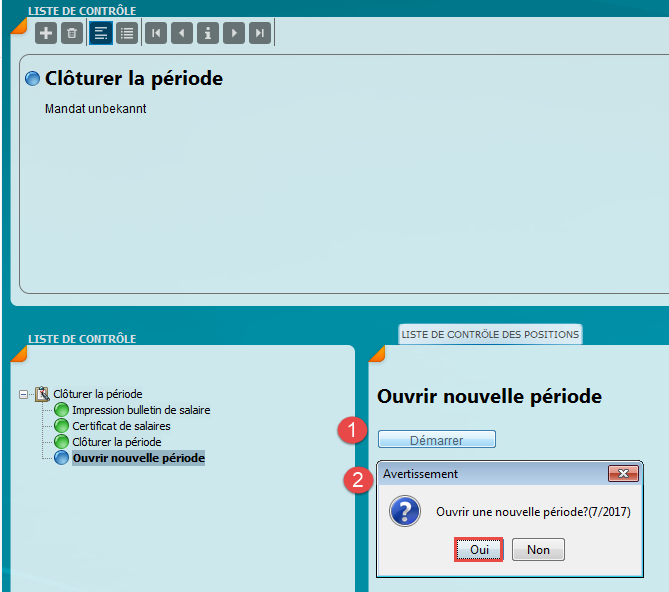The image size is (669, 592).
Task: Switch to the bulleted list view icon
Action: (x=127, y=33)
